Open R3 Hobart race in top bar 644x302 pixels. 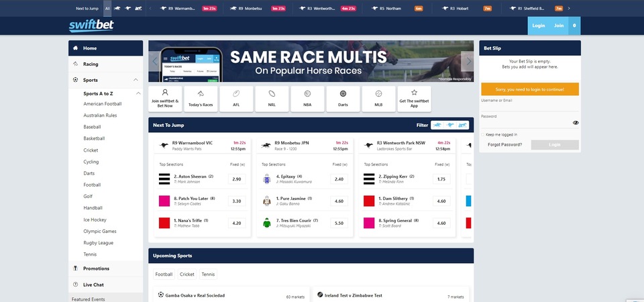[x=467, y=8]
